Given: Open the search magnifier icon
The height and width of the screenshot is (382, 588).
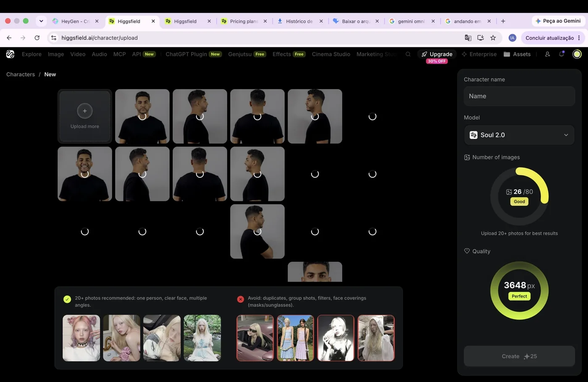Looking at the screenshot, I should [x=408, y=54].
